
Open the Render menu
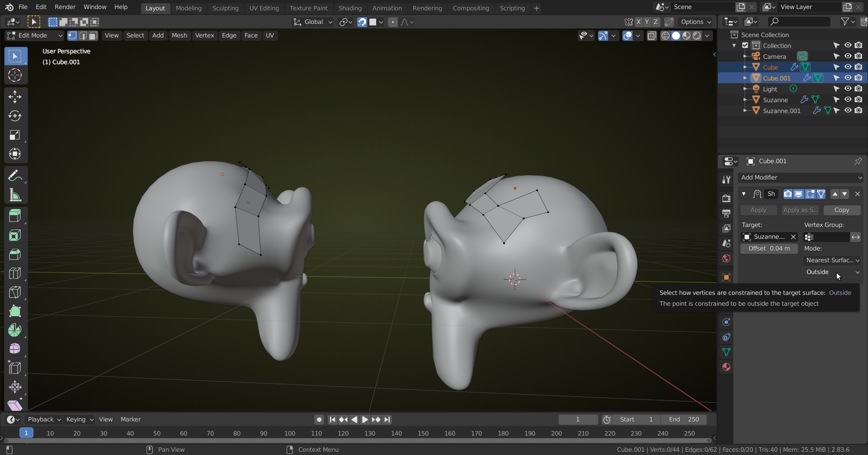point(65,7)
